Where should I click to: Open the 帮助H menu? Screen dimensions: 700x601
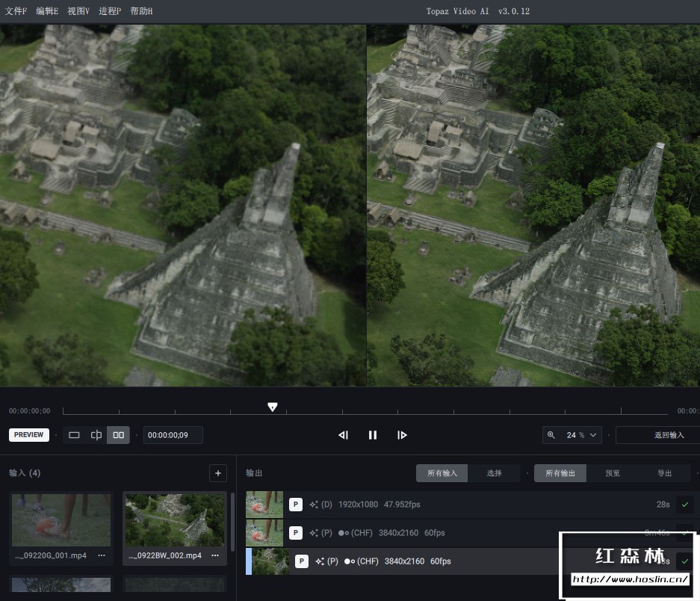141,11
